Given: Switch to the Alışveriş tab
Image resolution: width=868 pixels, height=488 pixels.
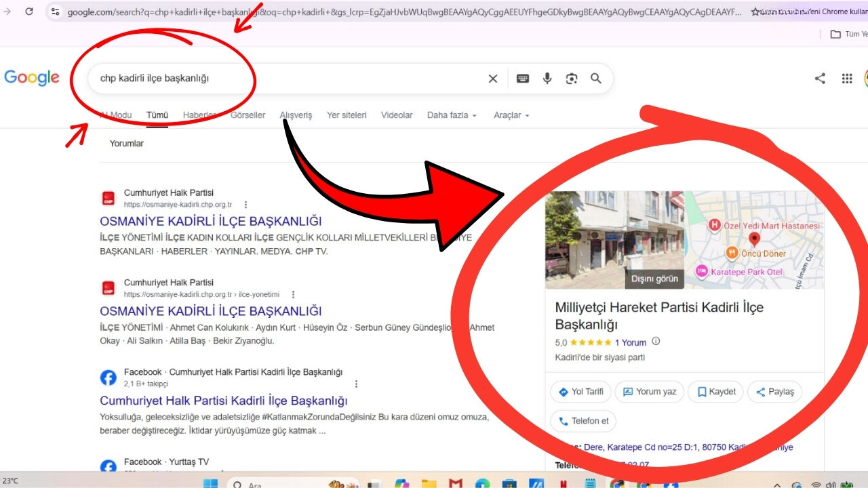Looking at the screenshot, I should point(296,115).
